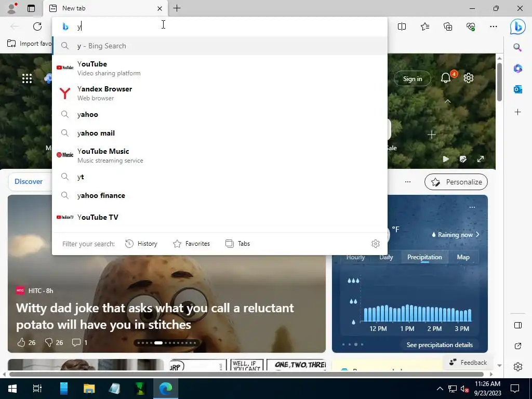Viewport: 532px width, 399px height.
Task: Open the potato dad joke headline
Action: pos(155,316)
